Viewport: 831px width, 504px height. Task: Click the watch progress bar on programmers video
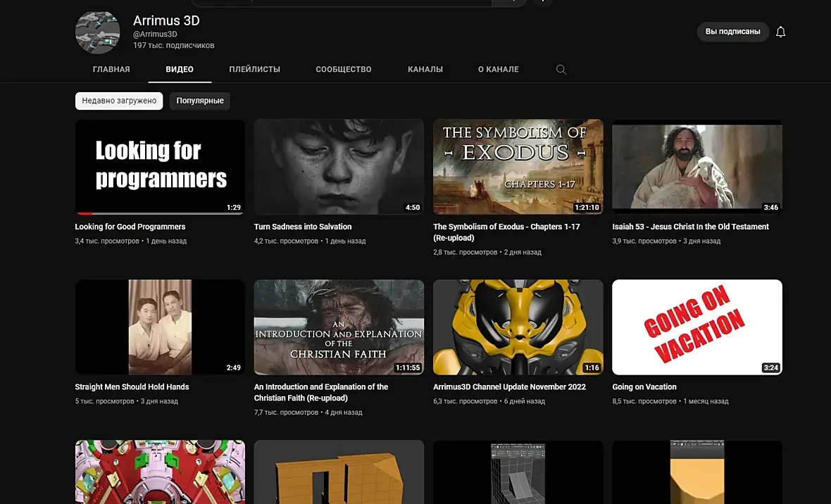pos(160,213)
